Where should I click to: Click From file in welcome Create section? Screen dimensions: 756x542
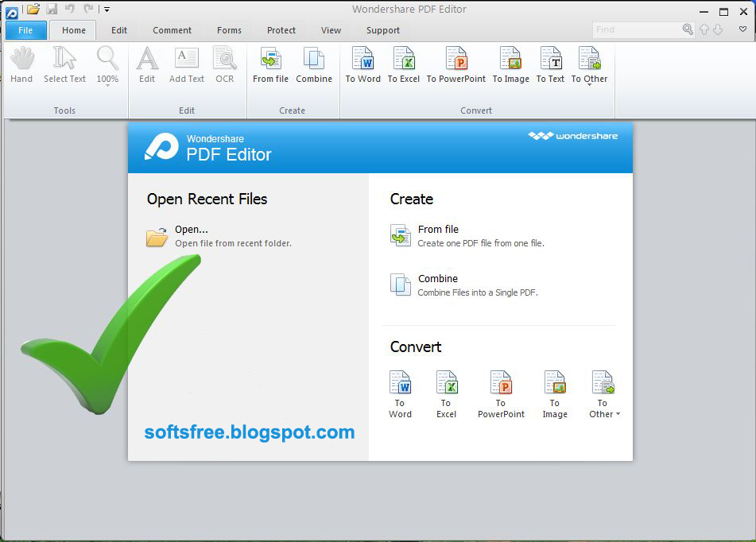click(438, 230)
